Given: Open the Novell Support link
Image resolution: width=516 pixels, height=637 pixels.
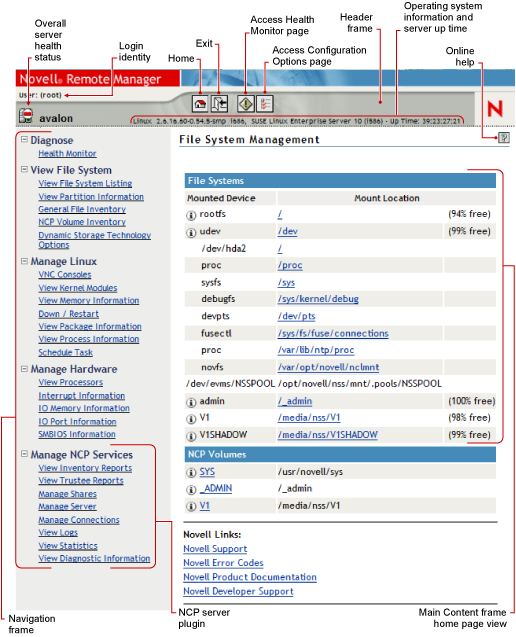Looking at the screenshot, I should click(x=215, y=549).
